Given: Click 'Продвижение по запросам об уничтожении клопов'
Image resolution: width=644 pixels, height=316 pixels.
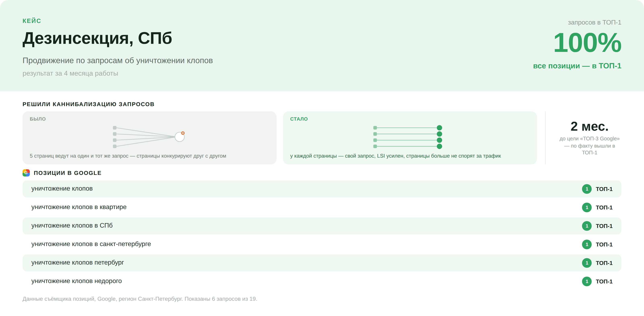Looking at the screenshot, I should [x=118, y=61].
